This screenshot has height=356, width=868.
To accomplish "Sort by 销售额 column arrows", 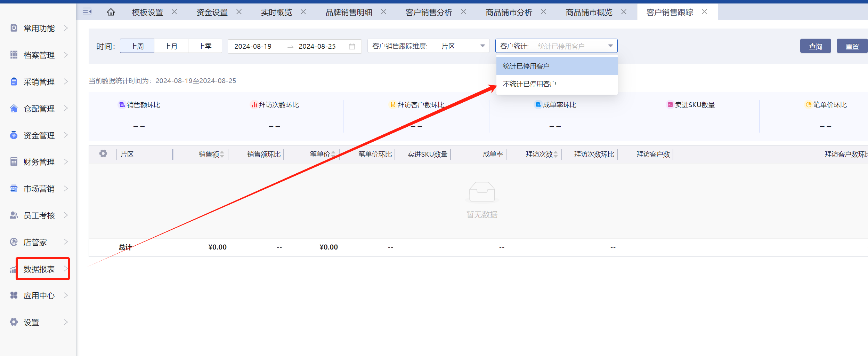I will pos(222,154).
